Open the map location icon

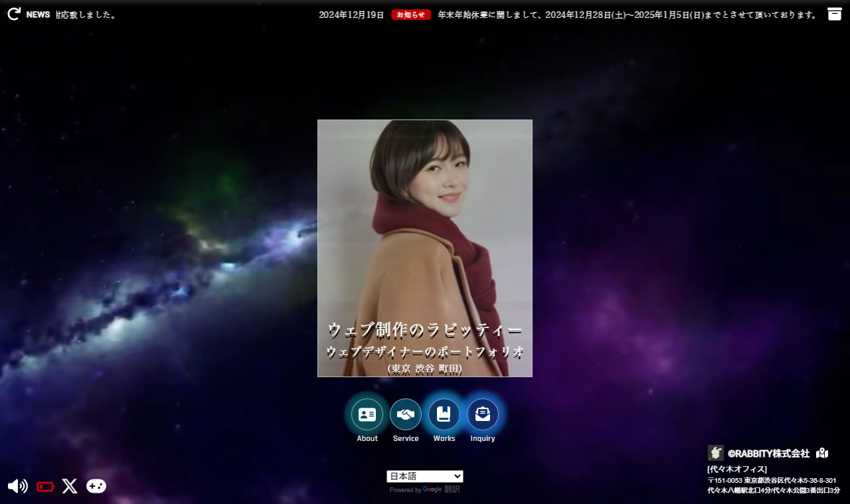tap(822, 453)
